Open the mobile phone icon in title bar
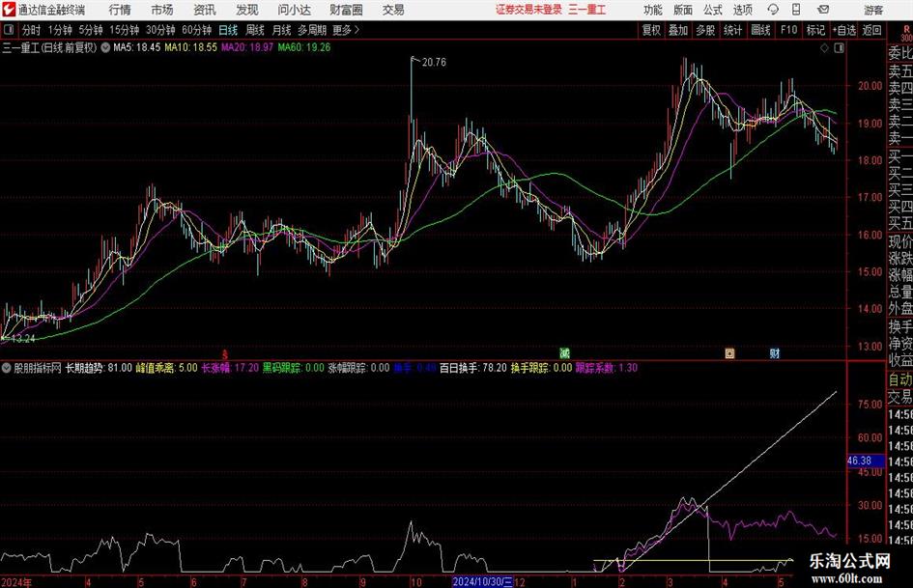The height and width of the screenshot is (588, 913). (x=796, y=10)
